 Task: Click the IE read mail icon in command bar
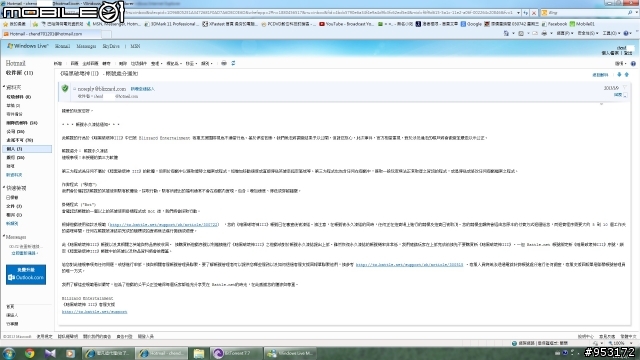pos(535,33)
